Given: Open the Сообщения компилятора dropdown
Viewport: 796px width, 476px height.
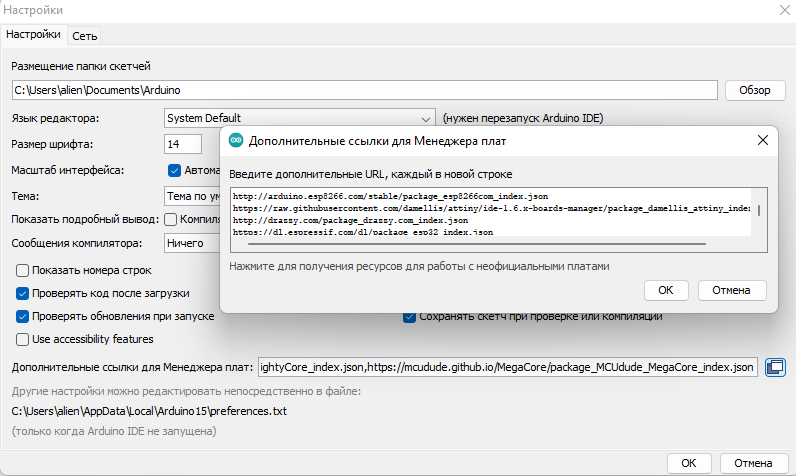Looking at the screenshot, I should click(x=193, y=243).
